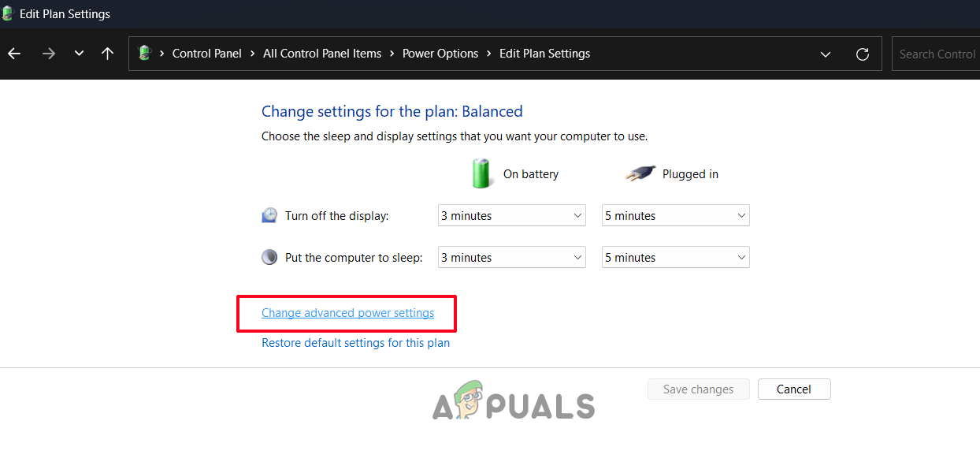
Task: Open Change advanced power settings link
Action: point(347,313)
